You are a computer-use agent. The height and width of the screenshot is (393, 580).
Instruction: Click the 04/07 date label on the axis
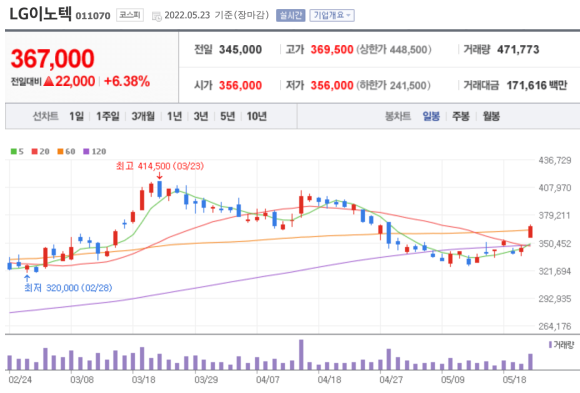[x=268, y=380]
